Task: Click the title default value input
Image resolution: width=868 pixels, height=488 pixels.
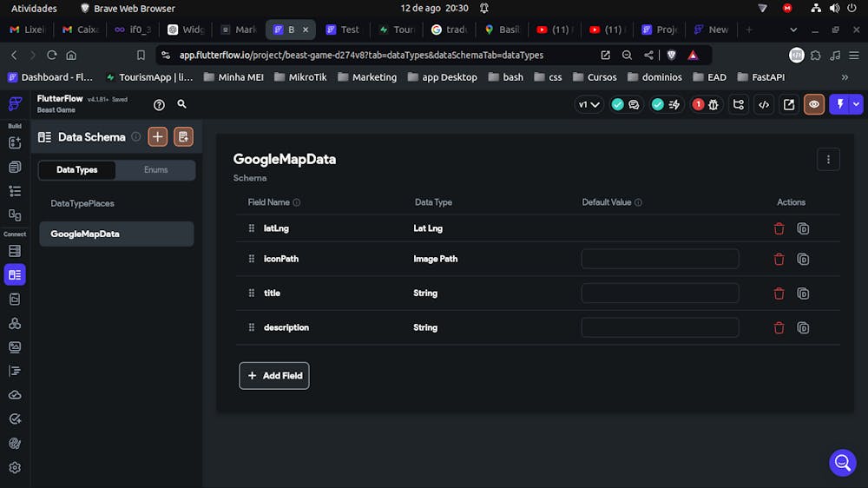Action: click(x=660, y=293)
